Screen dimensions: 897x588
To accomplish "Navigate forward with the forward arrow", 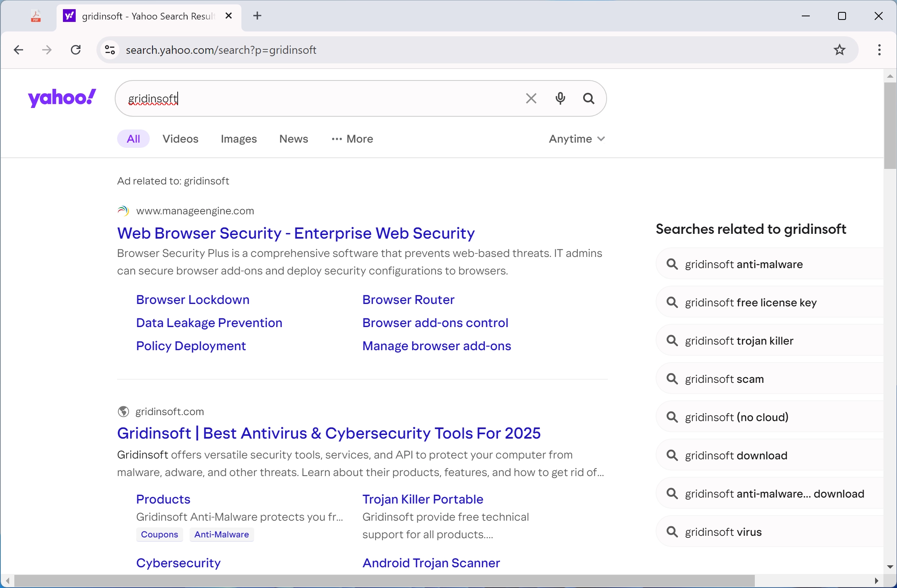I will pos(46,49).
